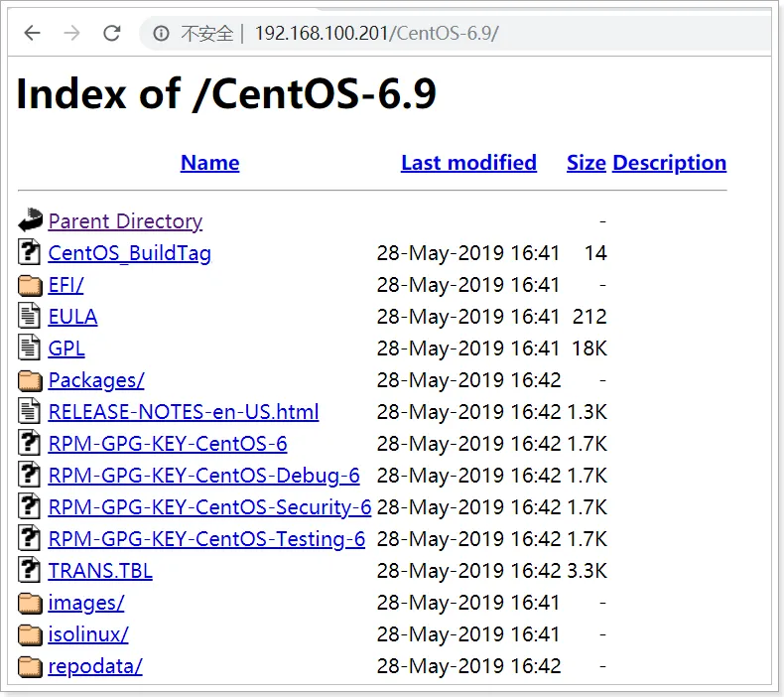Click the Parent Directory back-arrow icon
Screen dimensions: 784x697
(31, 220)
